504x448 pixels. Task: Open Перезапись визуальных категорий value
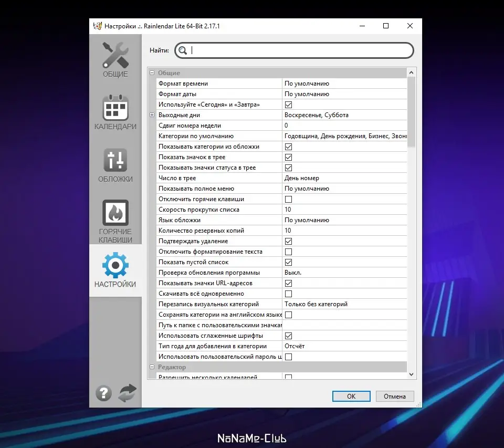(x=344, y=304)
